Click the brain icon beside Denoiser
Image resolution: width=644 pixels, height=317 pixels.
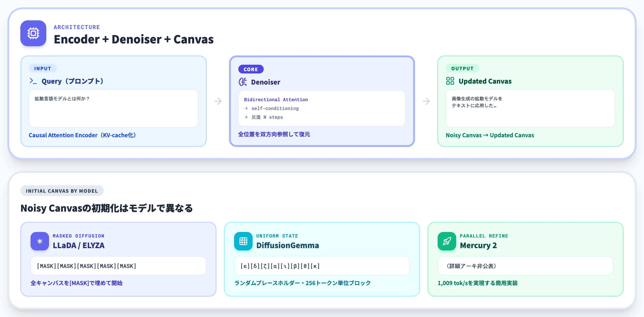[242, 82]
